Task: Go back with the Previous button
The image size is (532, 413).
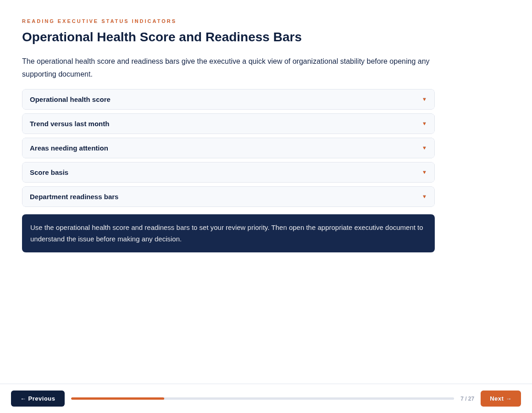Action: (x=38, y=398)
